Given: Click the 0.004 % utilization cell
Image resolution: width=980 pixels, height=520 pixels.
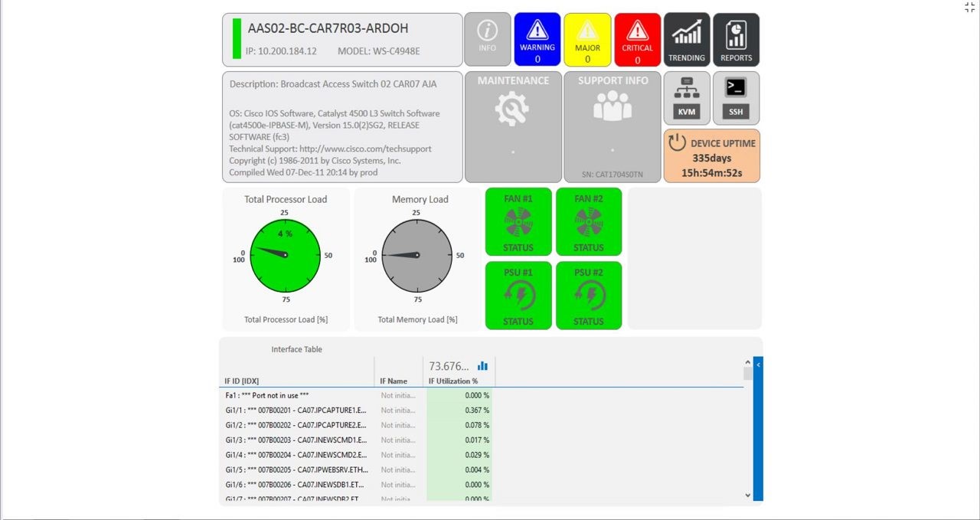Looking at the screenshot, I should tap(459, 469).
